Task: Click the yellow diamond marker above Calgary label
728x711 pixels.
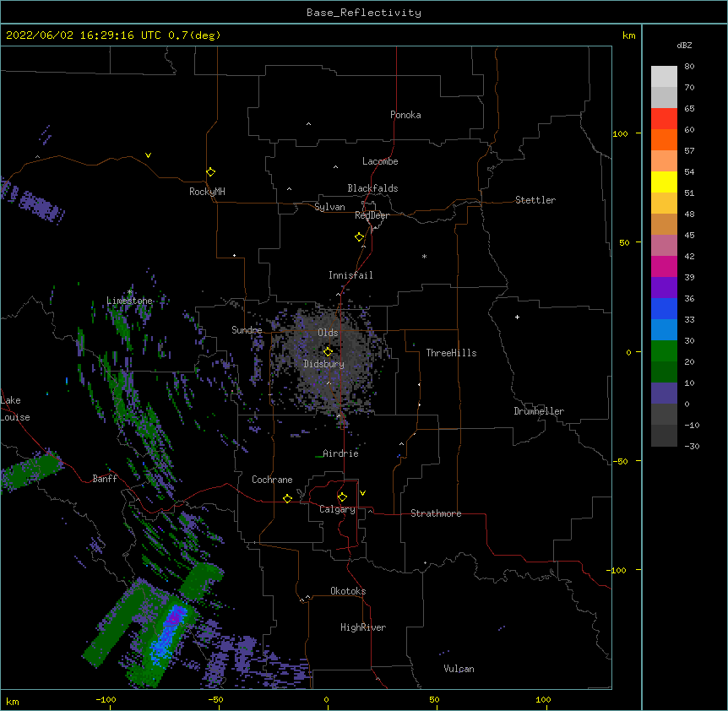Action: [342, 497]
